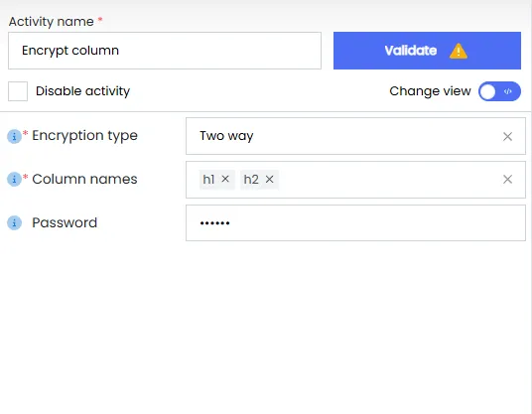Image resolution: width=532 pixels, height=414 pixels.
Task: Click the Column names info icon
Action: (x=14, y=179)
